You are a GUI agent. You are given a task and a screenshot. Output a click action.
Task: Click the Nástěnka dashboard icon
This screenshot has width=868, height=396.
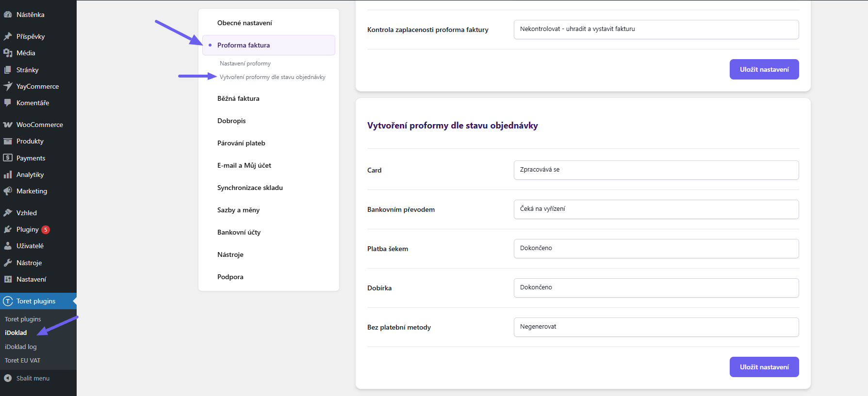point(8,15)
